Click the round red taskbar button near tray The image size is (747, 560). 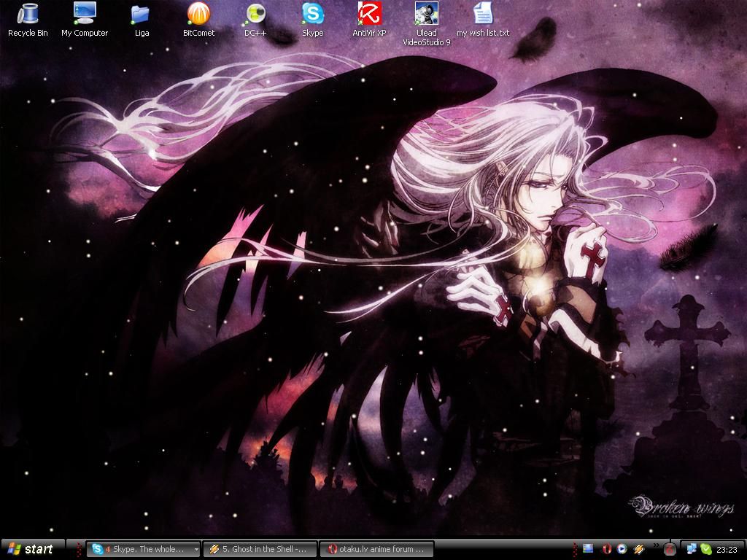tap(670, 550)
